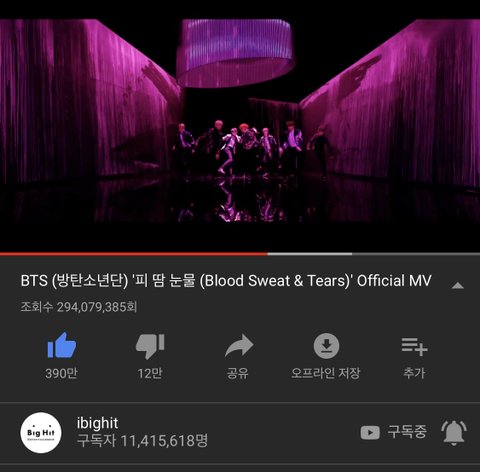Click the 추가 add label

tap(414, 373)
